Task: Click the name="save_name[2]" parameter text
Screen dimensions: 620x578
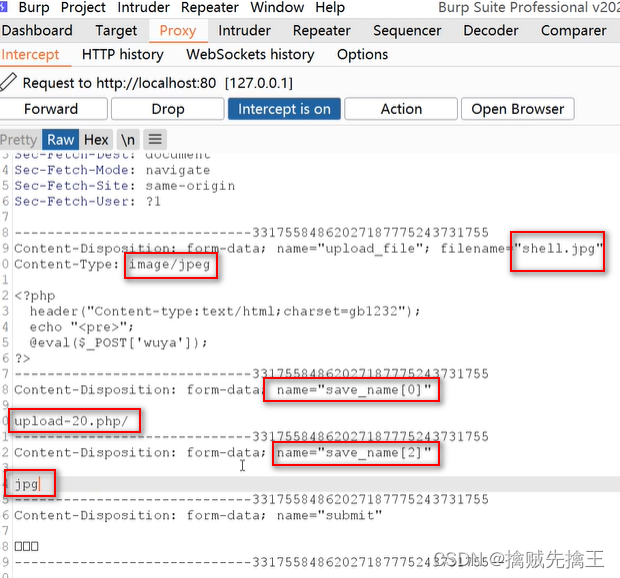Action: coord(354,452)
